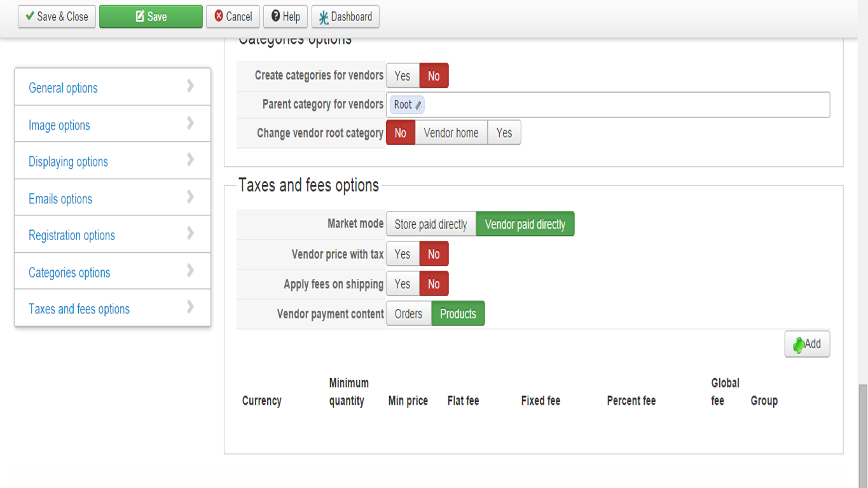Click the Help question mark icon
Screen dimensions: 868x488
coord(275,17)
